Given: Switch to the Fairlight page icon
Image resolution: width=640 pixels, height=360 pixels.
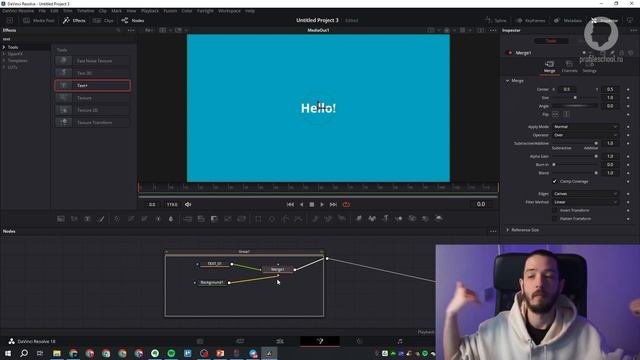Looking at the screenshot, I should click(x=400, y=341).
